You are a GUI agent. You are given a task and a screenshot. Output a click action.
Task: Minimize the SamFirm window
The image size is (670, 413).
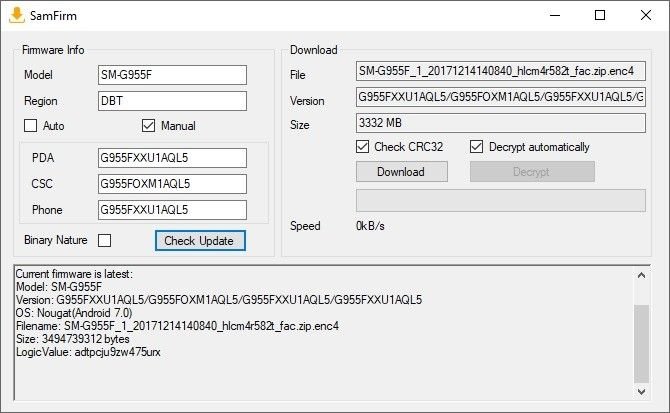click(x=555, y=15)
